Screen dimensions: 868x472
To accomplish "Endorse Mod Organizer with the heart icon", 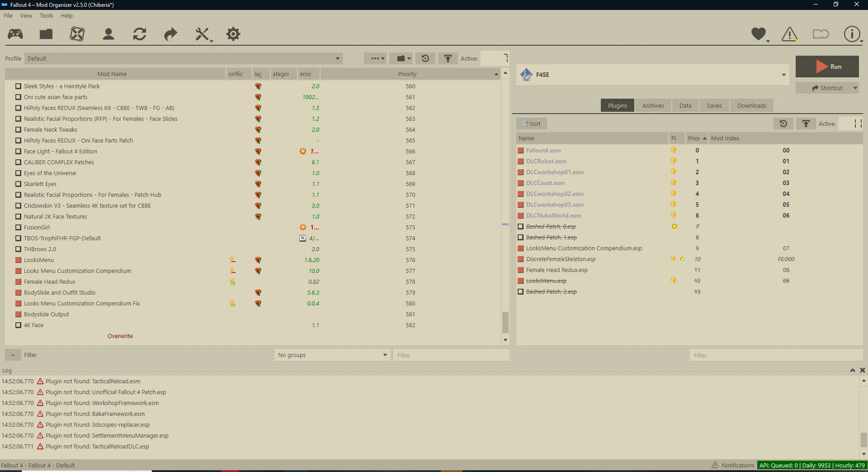I will pyautogui.click(x=759, y=34).
